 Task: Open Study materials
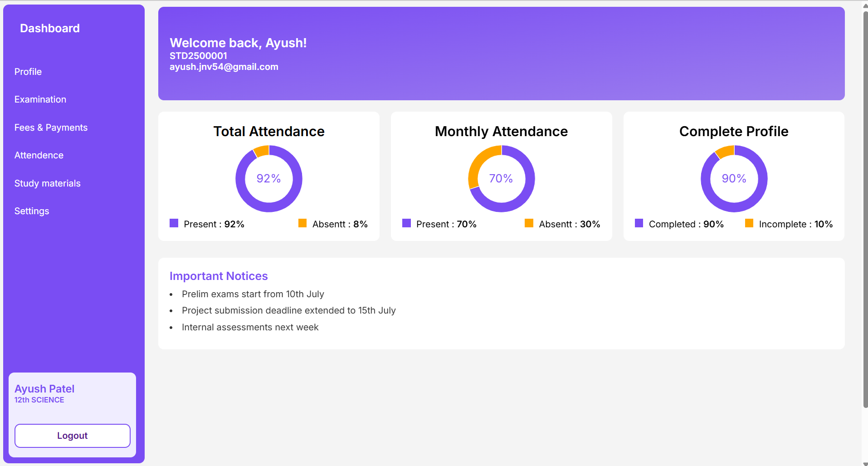[x=47, y=183]
